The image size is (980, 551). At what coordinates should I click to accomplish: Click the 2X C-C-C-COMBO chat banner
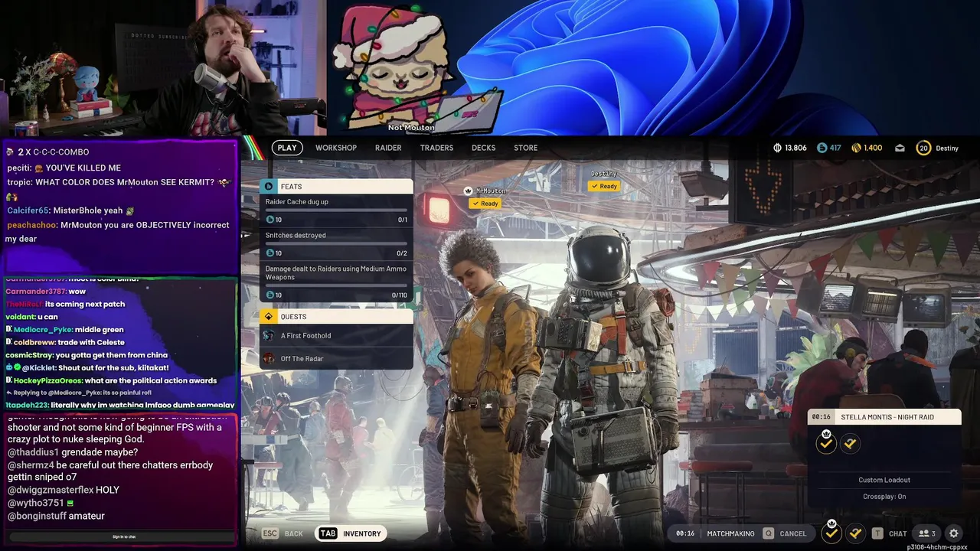tap(47, 152)
